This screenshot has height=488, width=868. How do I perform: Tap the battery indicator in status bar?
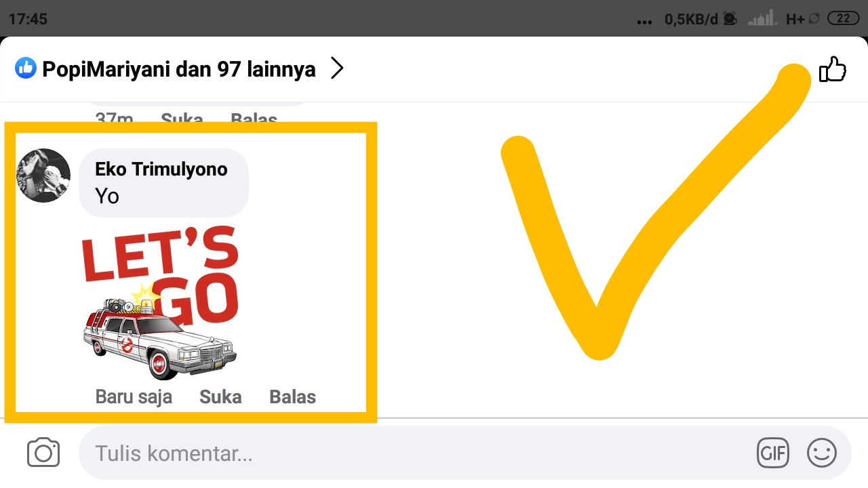click(844, 19)
